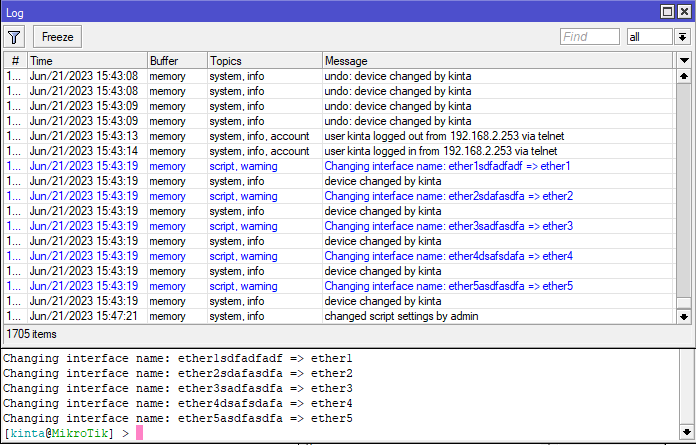Select the 'user kinta logged in' log row
Image resolution: width=696 pixels, height=445 pixels.
340,151
